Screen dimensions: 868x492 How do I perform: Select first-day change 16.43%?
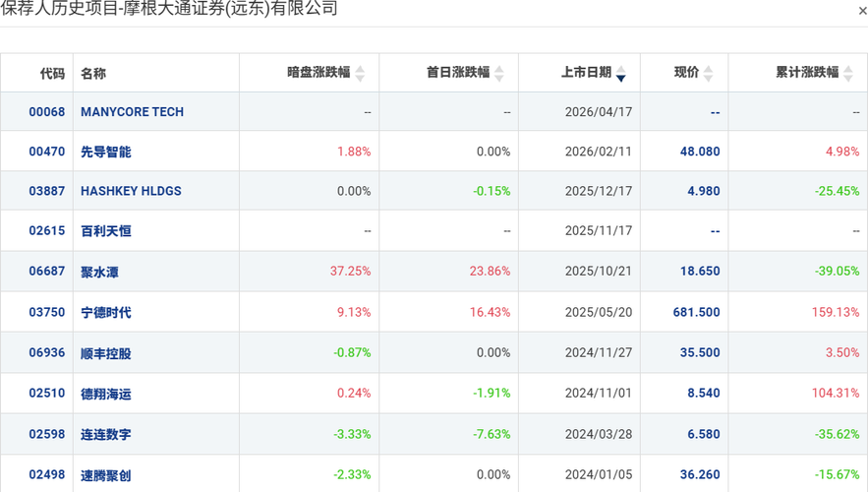(x=490, y=312)
